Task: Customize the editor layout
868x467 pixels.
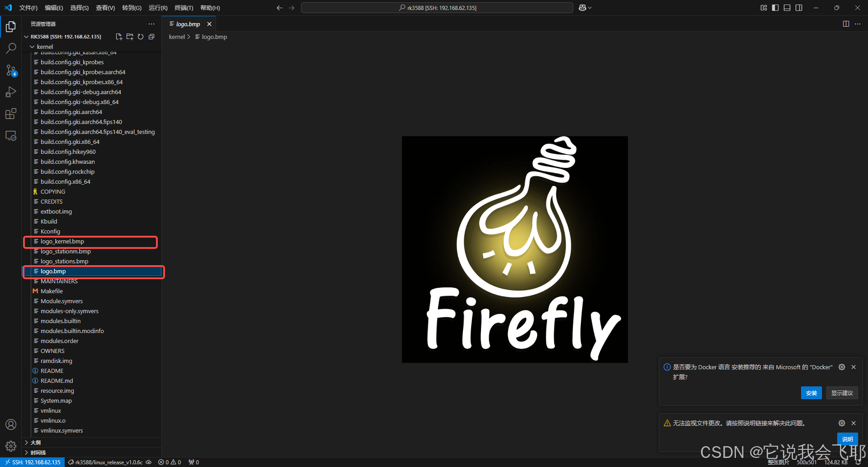Action: (x=764, y=8)
